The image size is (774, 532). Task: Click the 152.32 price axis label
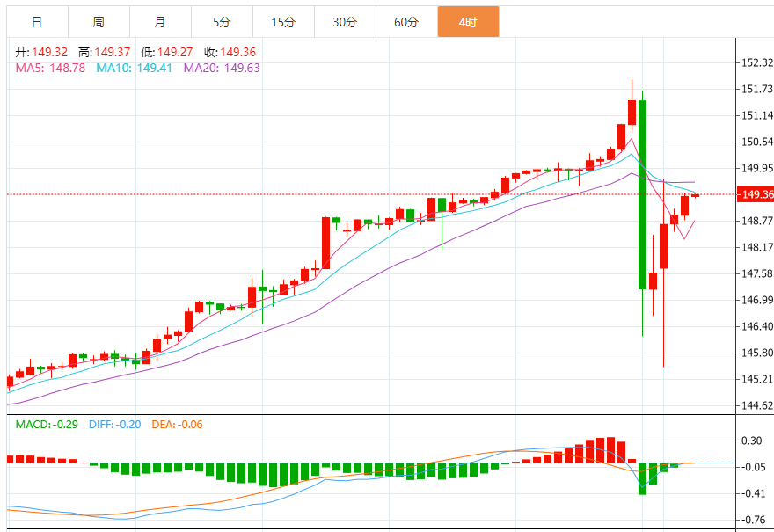pyautogui.click(x=757, y=62)
